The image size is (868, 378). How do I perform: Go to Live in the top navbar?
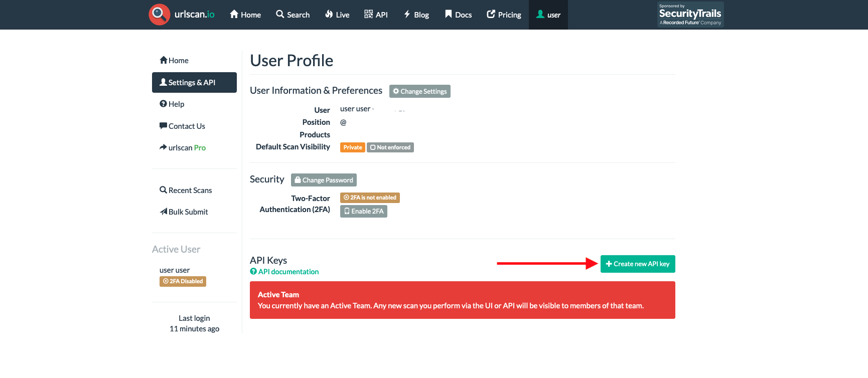[x=337, y=15]
